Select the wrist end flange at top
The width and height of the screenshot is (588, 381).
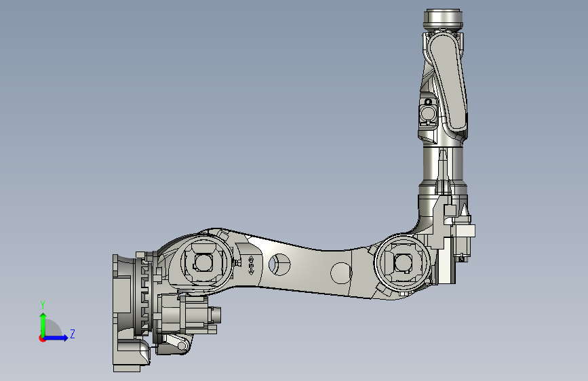443,18
